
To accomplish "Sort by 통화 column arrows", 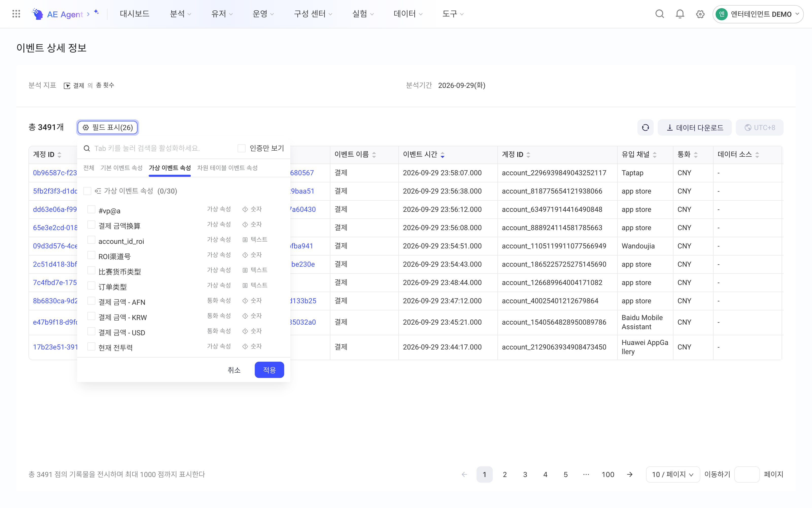I will point(696,154).
